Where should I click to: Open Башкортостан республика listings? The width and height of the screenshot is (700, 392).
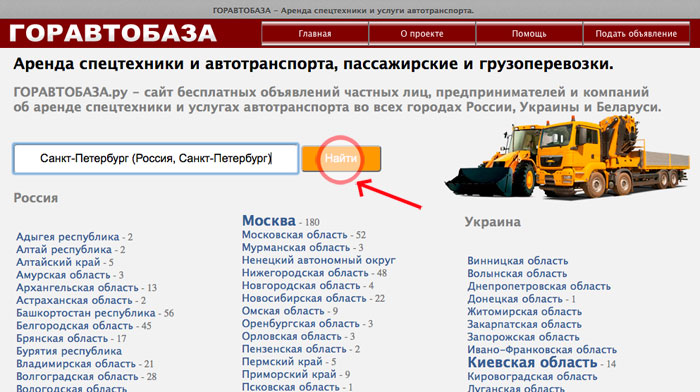(x=86, y=313)
